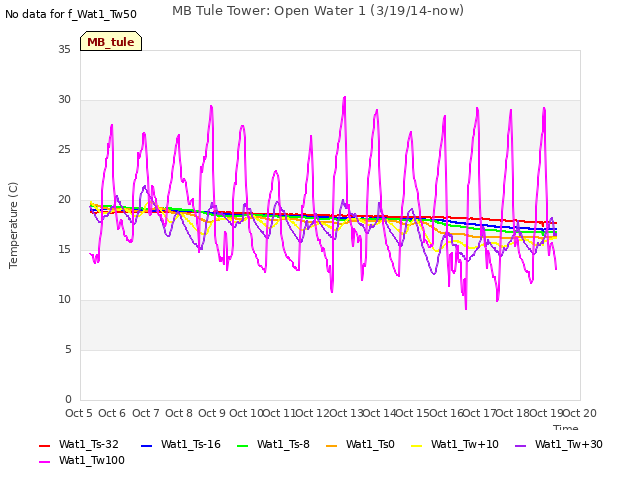Click the magenta Wat1_Tw100 color swatch

44,462
